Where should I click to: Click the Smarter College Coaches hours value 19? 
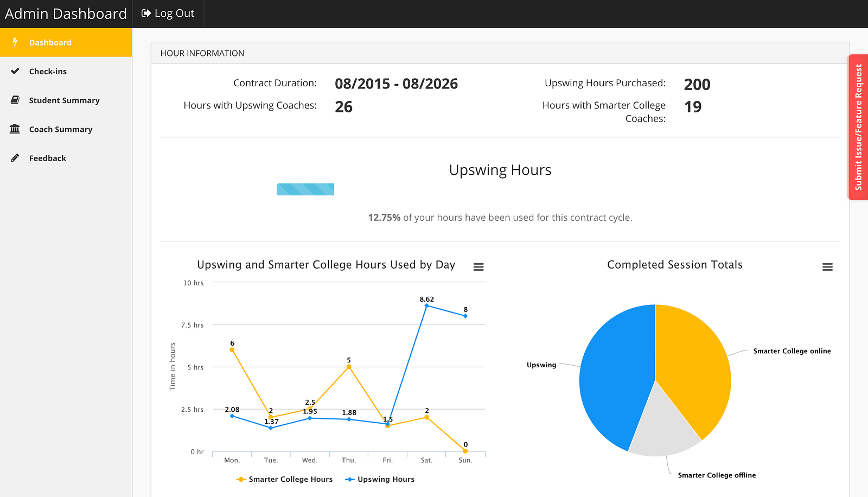click(693, 106)
